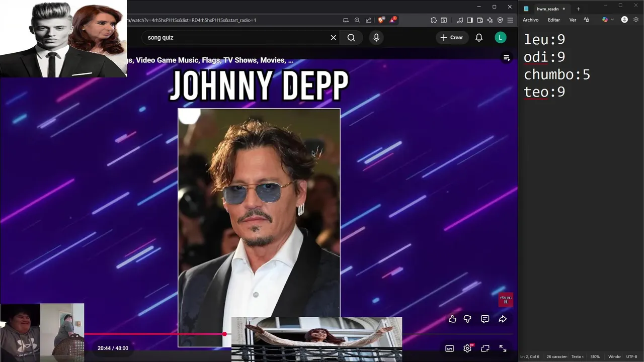Open the playlist queue icon near the video title
644x362 pixels.
[x=507, y=58]
